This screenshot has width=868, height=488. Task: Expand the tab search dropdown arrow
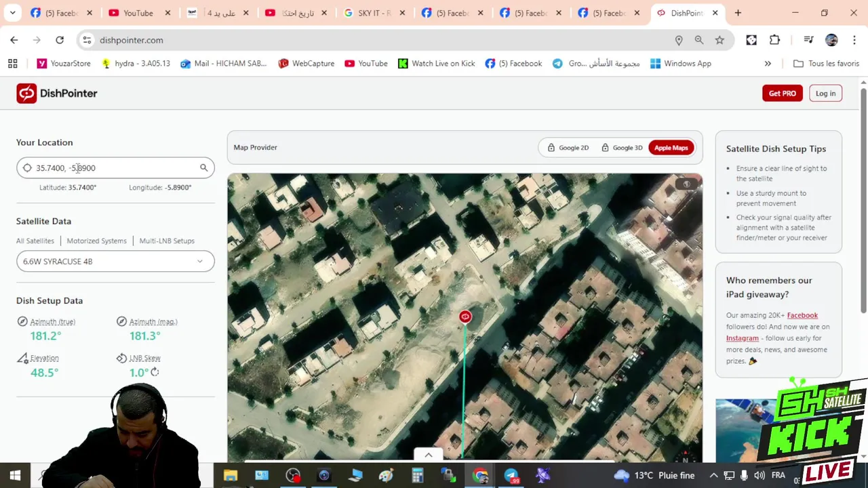12,13
